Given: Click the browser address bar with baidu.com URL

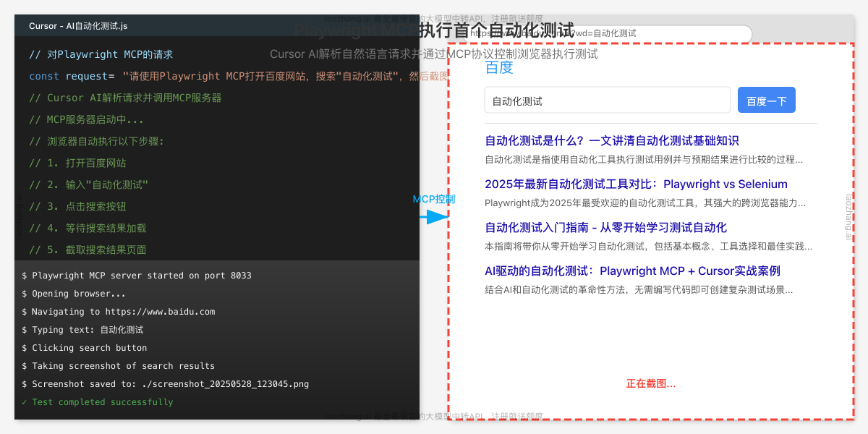Looking at the screenshot, I should point(608,33).
